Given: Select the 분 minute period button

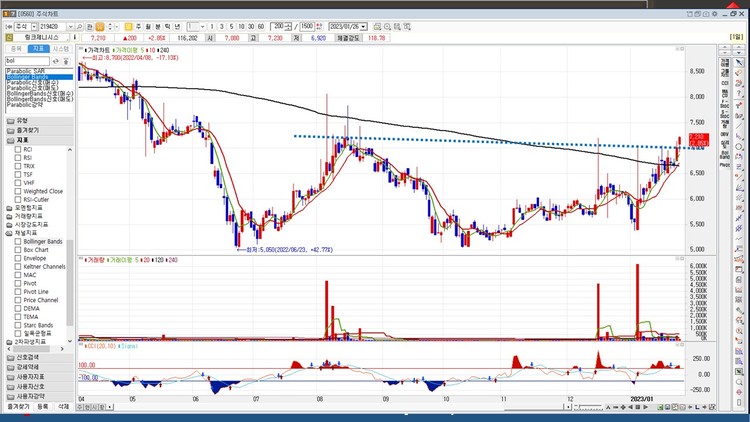Looking at the screenshot, I should pos(158,27).
